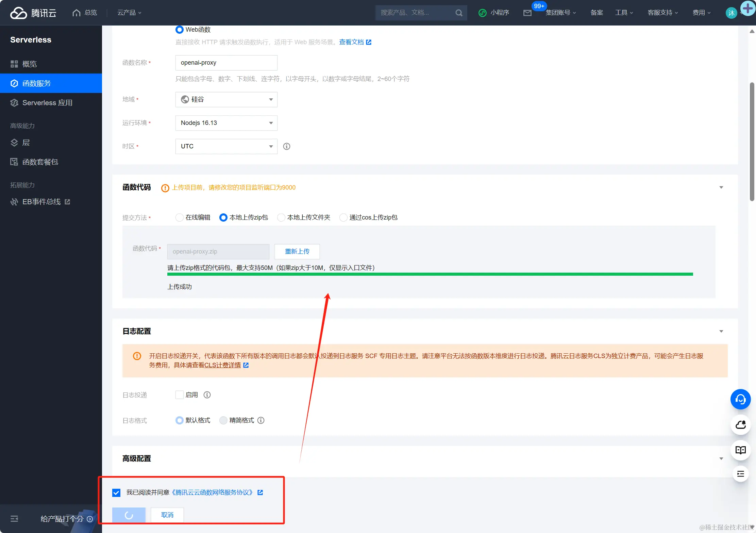Image resolution: width=756 pixels, height=533 pixels.
Task: Open EB事件总线 in the sidebar
Action: click(x=41, y=201)
